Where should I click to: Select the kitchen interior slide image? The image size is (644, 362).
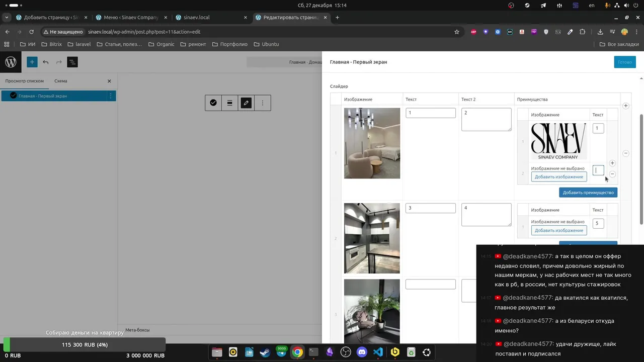(x=372, y=238)
